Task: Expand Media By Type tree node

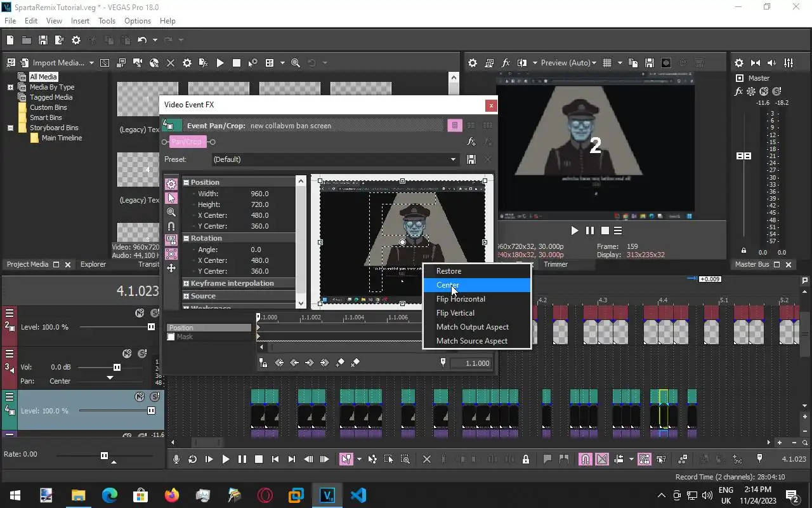Action: (10, 87)
